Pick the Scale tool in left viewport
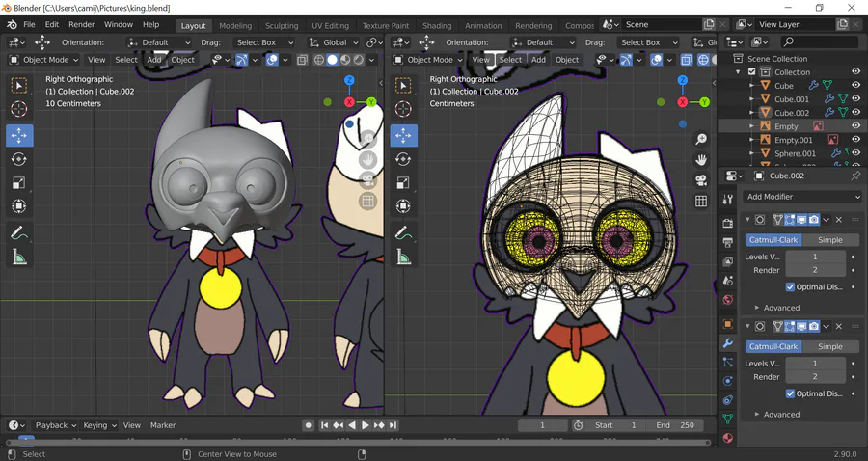This screenshot has width=868, height=461. click(x=19, y=182)
